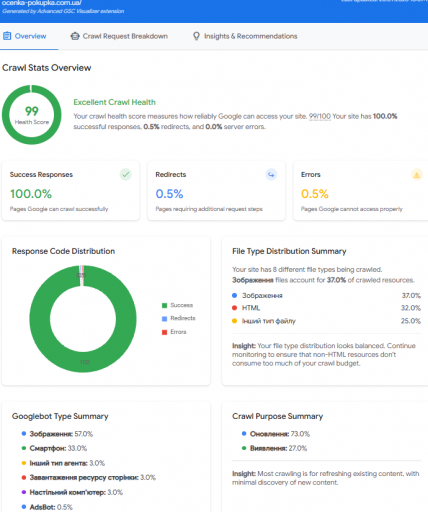Click the Crawl Purpose Summary heading
Viewport: 428px width, 512px height.
point(278,416)
